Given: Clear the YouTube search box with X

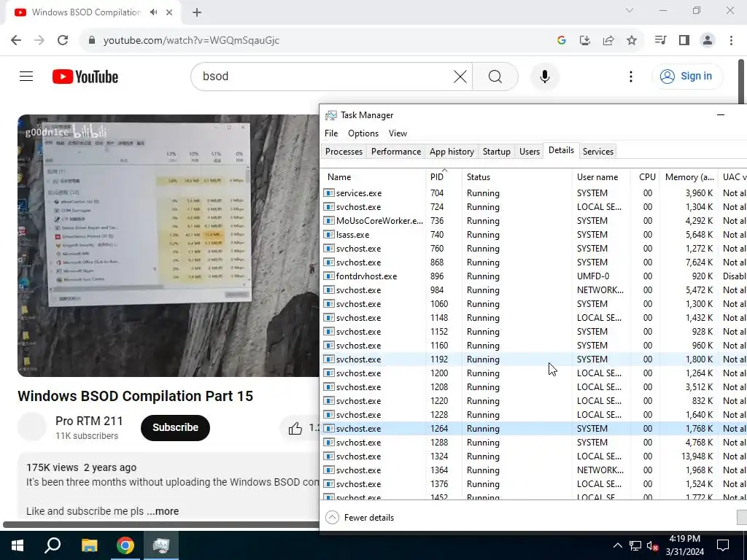Looking at the screenshot, I should coord(460,76).
